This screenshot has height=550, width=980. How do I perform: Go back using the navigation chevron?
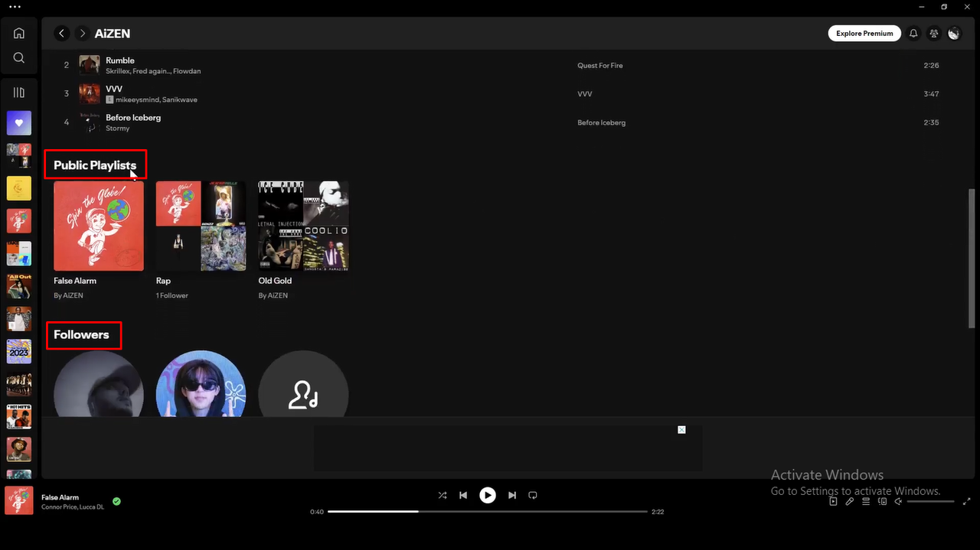pyautogui.click(x=61, y=33)
